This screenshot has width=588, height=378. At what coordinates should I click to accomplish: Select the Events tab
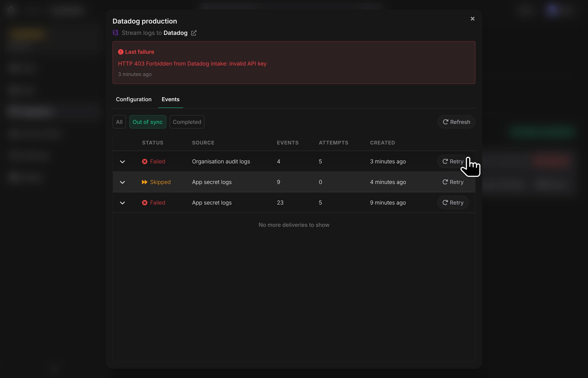(171, 99)
